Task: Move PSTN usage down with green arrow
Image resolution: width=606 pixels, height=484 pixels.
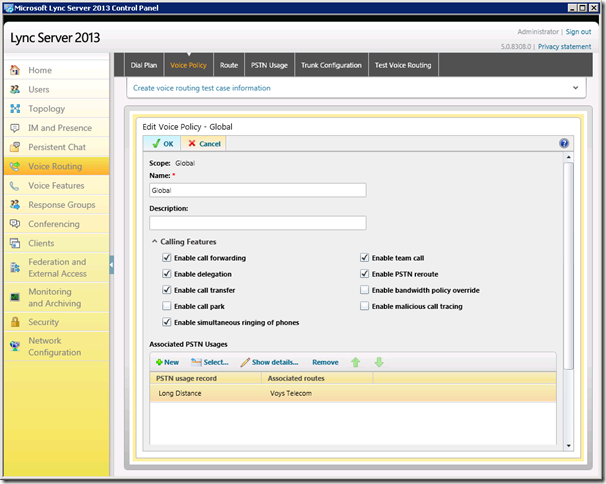Action: point(379,362)
